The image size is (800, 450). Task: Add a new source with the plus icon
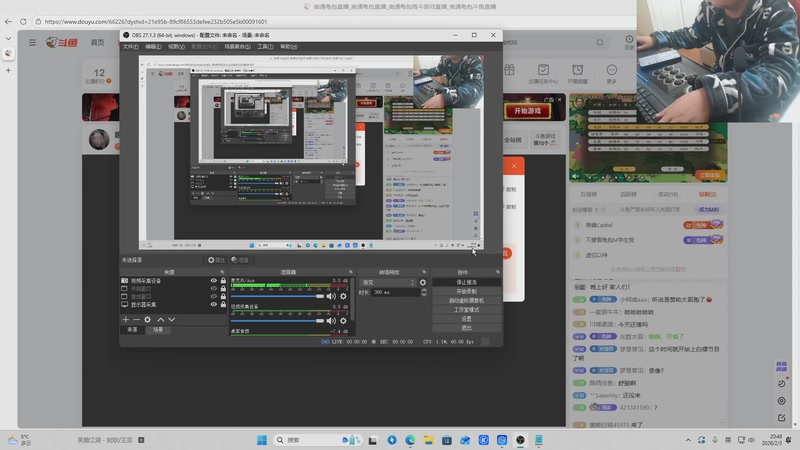[126, 319]
